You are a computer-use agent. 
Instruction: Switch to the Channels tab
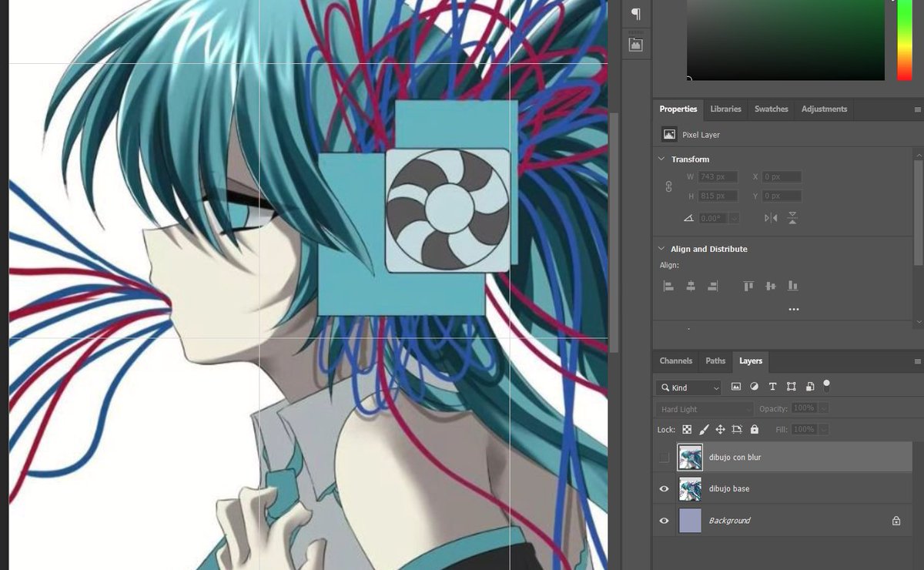[x=676, y=361]
